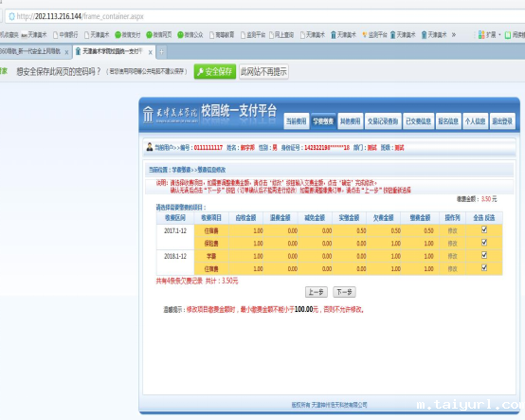This screenshot has width=525, height=420.
Task: Click the 下一步 button
Action: [344, 292]
